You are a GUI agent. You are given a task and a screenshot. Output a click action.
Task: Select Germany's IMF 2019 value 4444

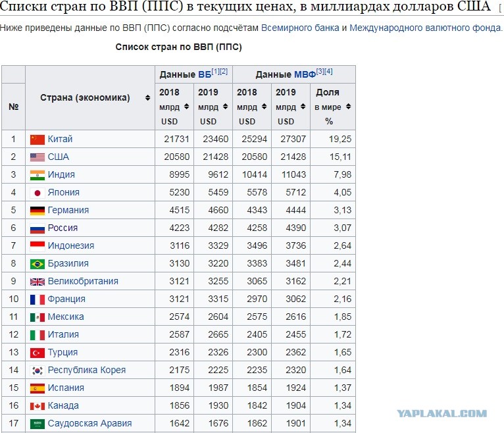295,210
